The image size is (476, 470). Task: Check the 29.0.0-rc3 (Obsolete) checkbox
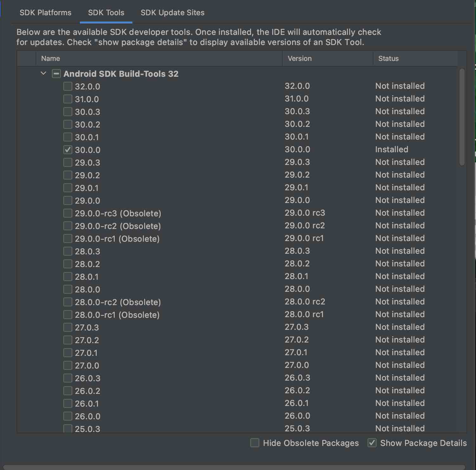pyautogui.click(x=68, y=213)
